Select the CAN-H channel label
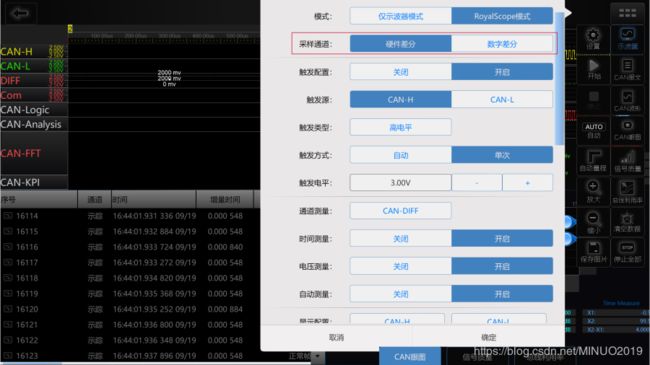650x365 pixels. (x=17, y=52)
